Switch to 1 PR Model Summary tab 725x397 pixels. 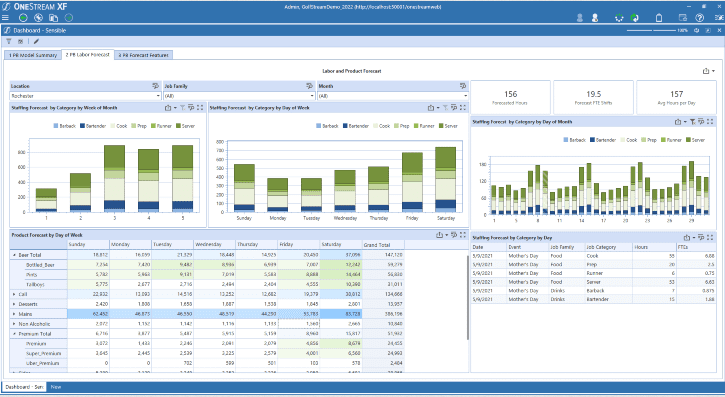[x=33, y=55]
